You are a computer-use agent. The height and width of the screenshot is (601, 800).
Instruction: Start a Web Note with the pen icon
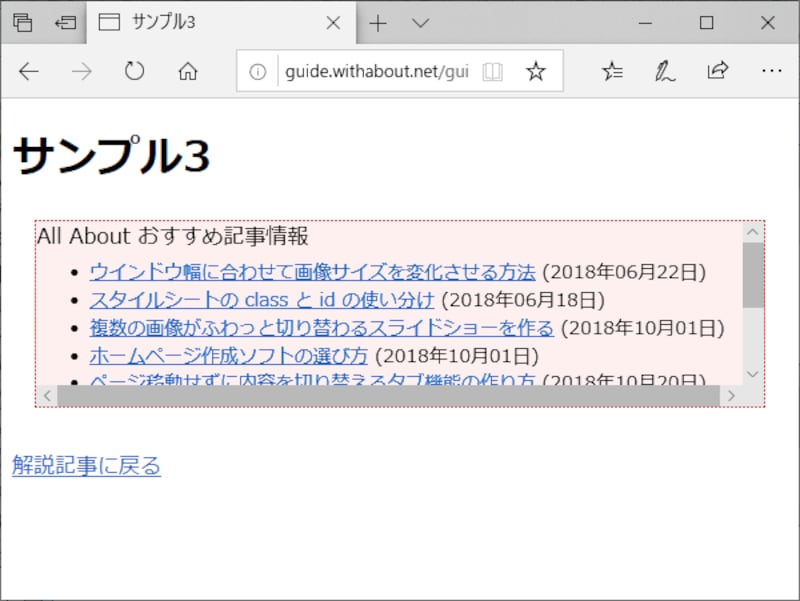click(x=663, y=71)
